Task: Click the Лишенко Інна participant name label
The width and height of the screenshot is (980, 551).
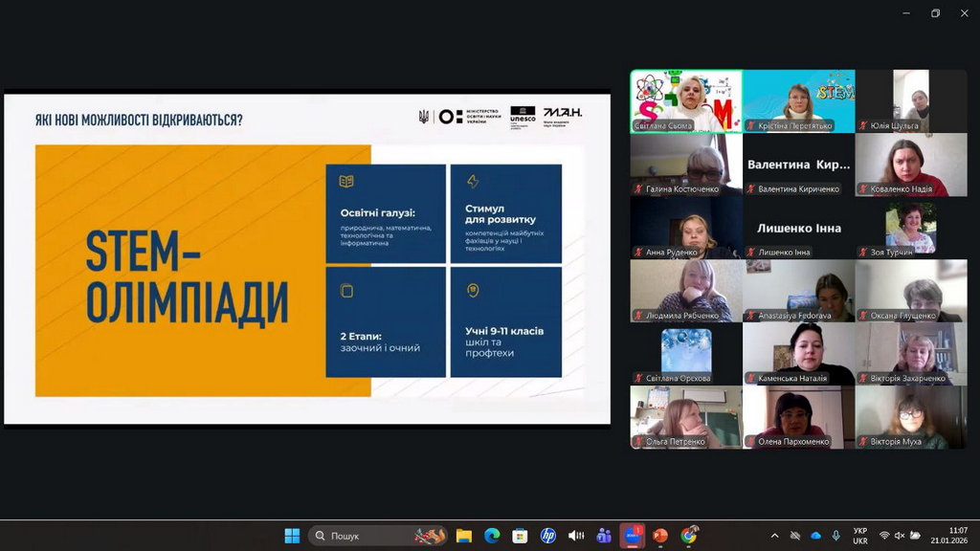Action: 784,253
